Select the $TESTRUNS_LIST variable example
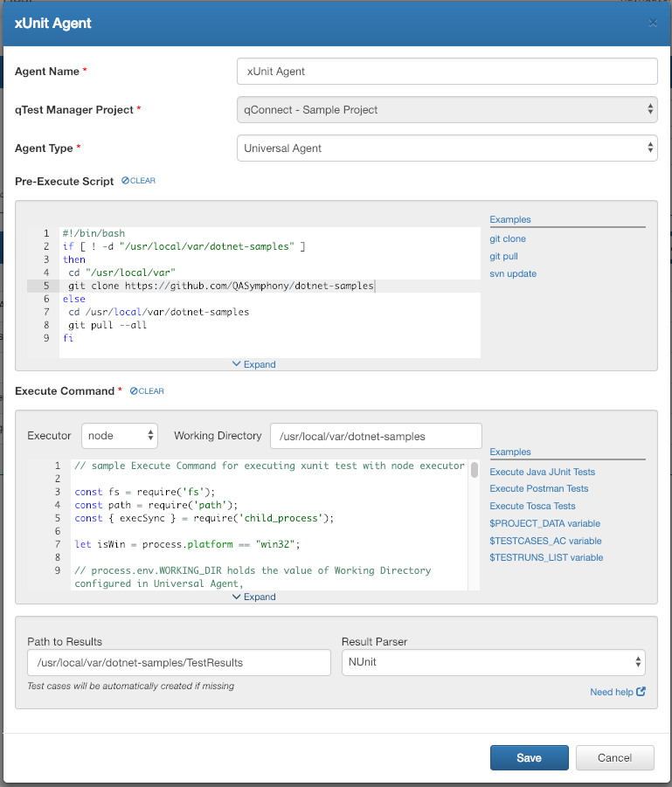 pos(545,557)
